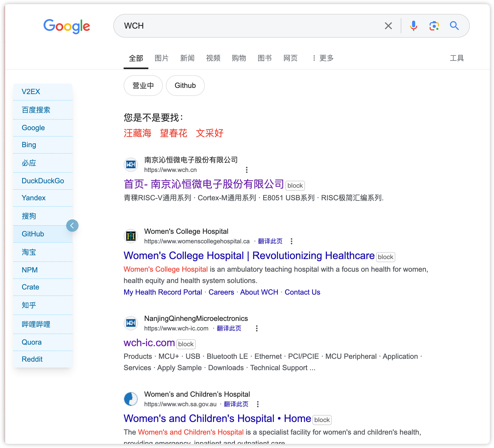Switch to the 图书 tab
494x448 pixels.
(265, 58)
